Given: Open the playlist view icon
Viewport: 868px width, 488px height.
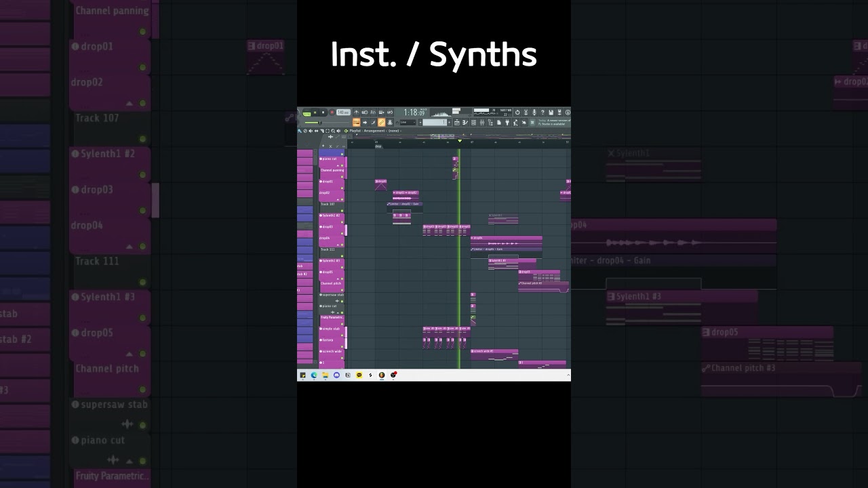Looking at the screenshot, I should click(456, 122).
